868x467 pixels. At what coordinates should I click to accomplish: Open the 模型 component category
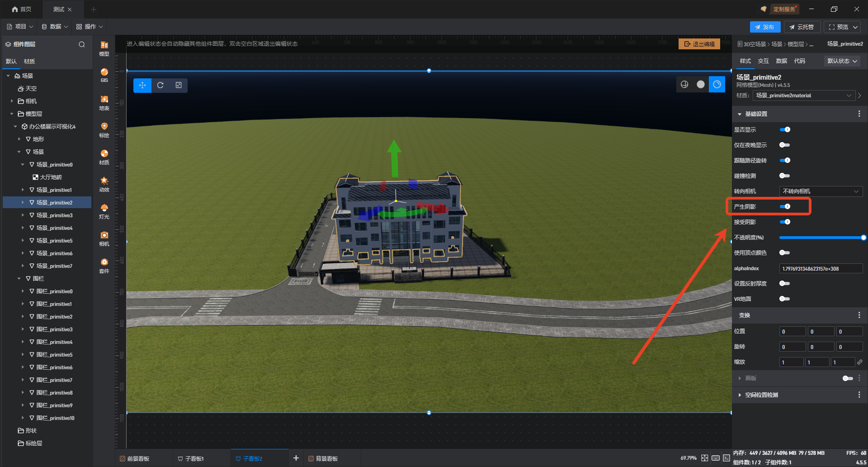(x=104, y=48)
